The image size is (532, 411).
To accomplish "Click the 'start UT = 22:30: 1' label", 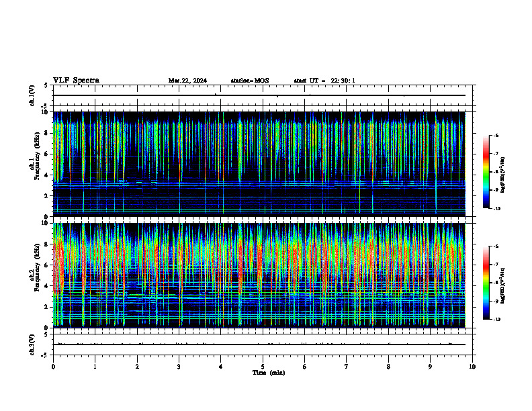I will tap(324, 81).
